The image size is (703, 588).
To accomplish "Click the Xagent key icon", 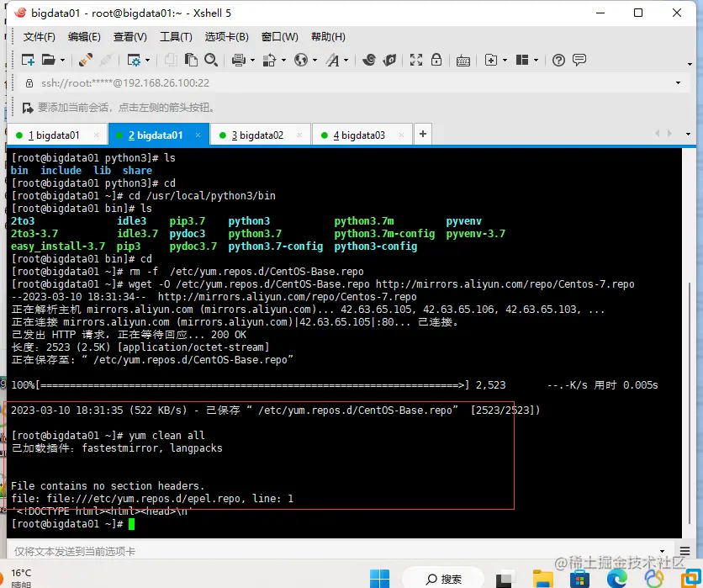I will (x=389, y=60).
